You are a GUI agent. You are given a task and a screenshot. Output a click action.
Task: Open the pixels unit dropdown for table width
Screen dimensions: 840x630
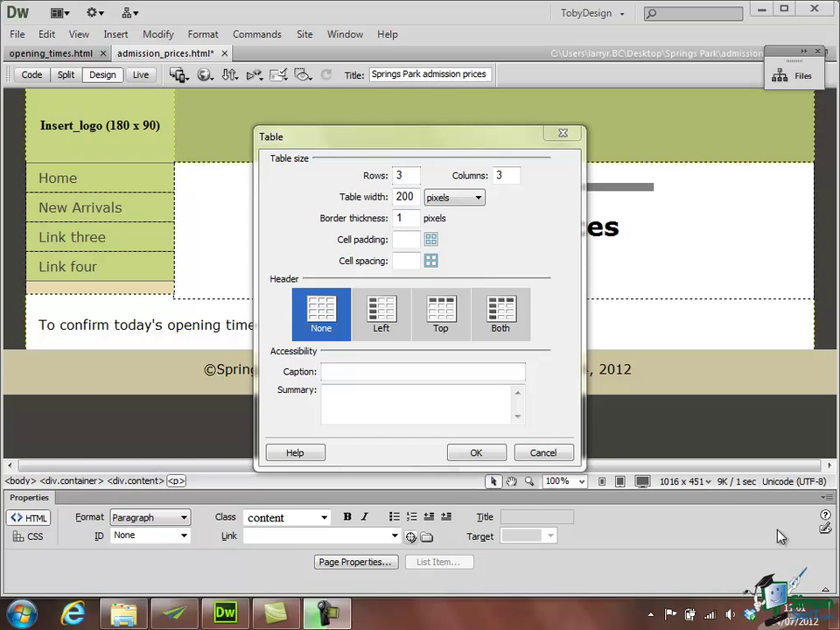pyautogui.click(x=454, y=198)
